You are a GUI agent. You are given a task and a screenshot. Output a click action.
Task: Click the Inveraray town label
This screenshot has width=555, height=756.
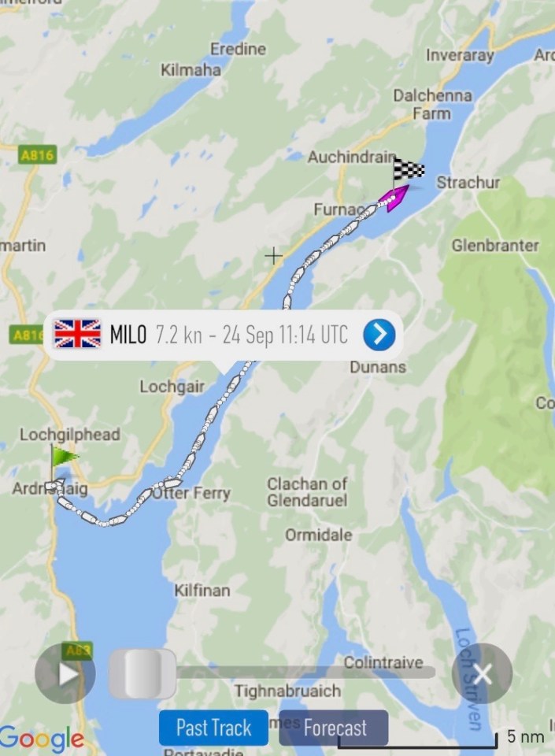[x=460, y=55]
